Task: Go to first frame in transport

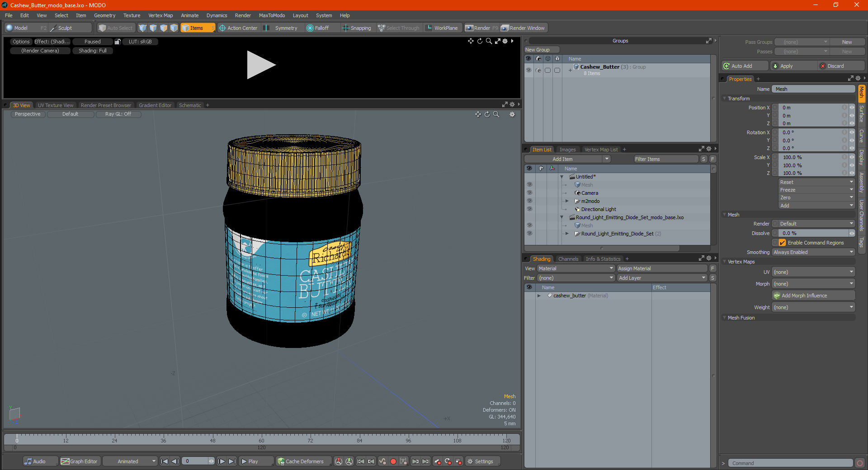Action: 165,461
